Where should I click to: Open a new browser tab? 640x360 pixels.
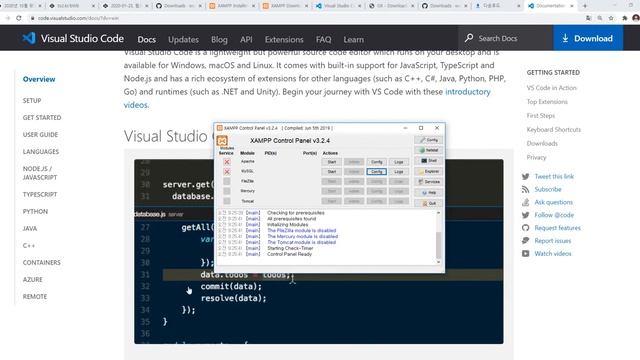pyautogui.click(x=585, y=6)
